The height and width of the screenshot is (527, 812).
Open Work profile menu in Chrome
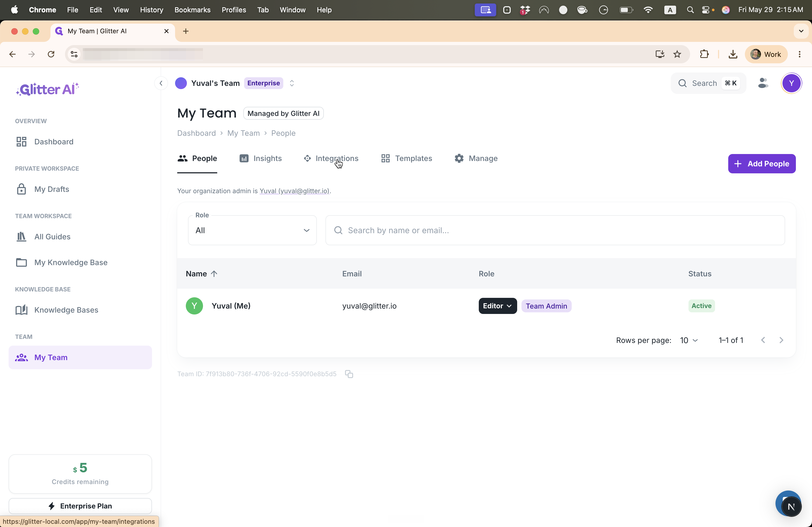coord(766,54)
